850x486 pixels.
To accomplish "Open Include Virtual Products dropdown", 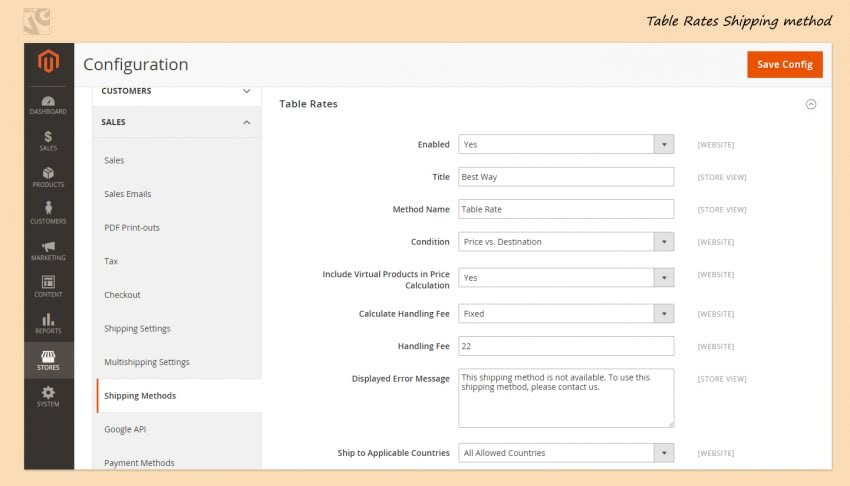I will click(x=566, y=278).
